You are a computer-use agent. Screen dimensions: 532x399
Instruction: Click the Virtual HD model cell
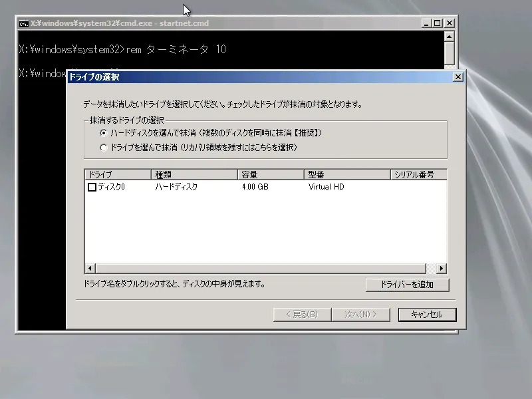point(326,187)
